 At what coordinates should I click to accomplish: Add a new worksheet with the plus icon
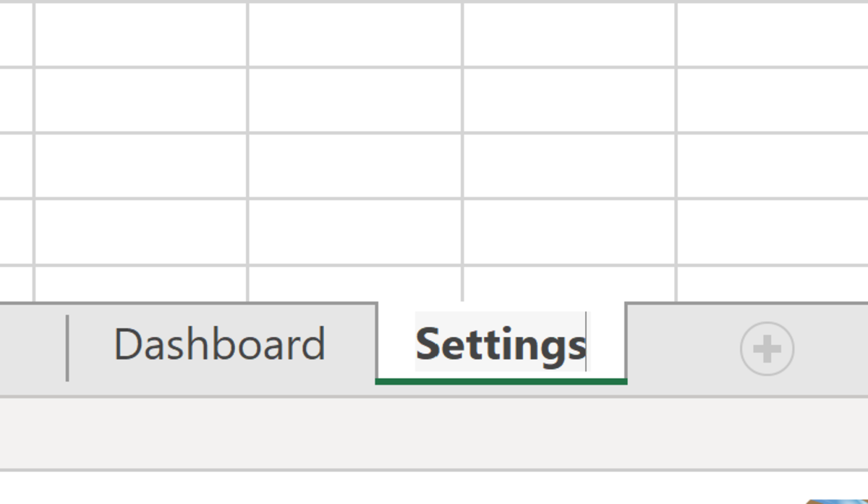pyautogui.click(x=767, y=349)
